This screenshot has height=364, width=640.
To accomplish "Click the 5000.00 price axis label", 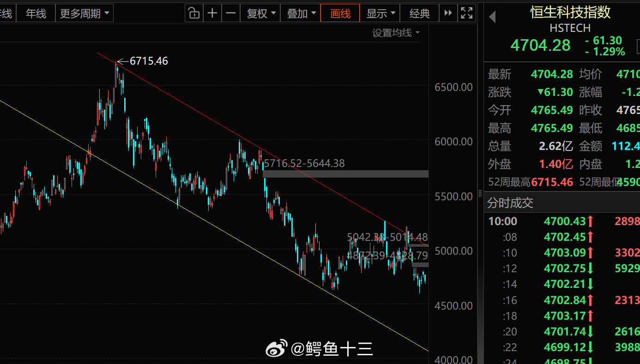I will tap(453, 251).
